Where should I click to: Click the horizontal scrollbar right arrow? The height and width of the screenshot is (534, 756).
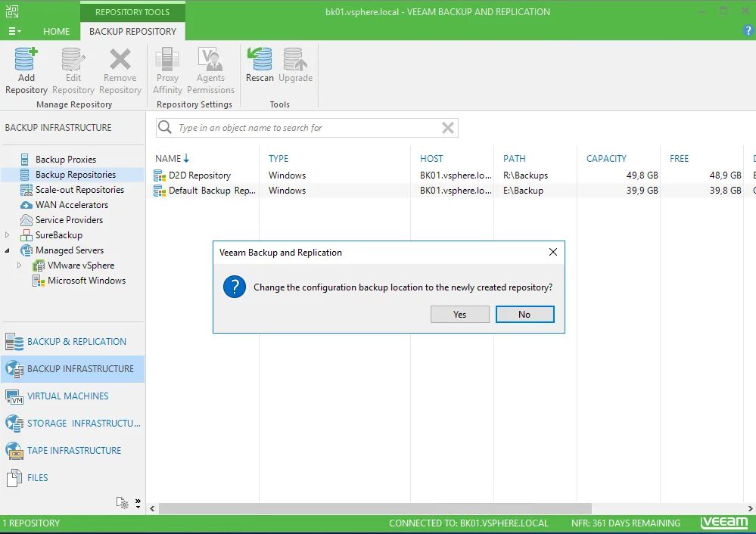(750, 508)
